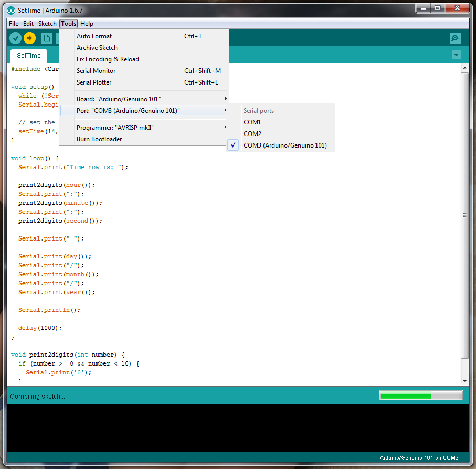Open Serial Monitor via magnifier icon
This screenshot has width=476, height=469.
click(x=455, y=38)
